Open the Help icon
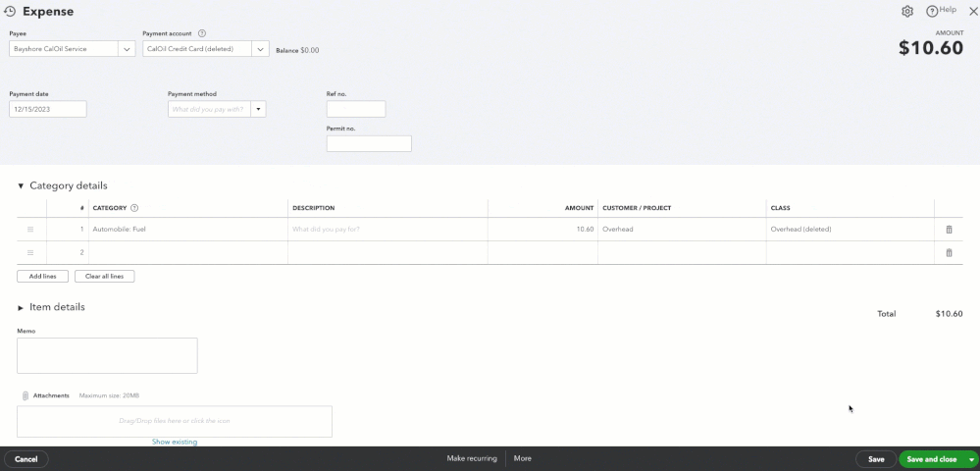The image size is (980, 471). pyautogui.click(x=931, y=11)
